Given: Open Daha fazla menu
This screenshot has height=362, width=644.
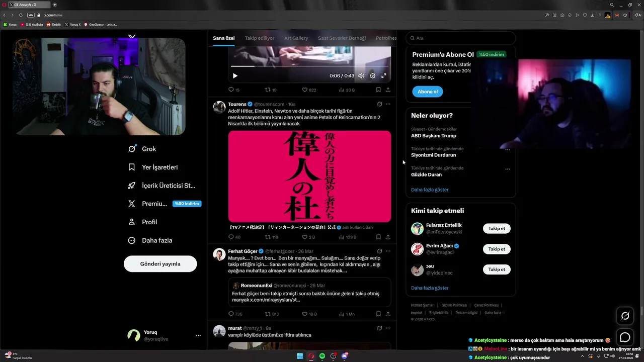Looking at the screenshot, I should (150, 240).
